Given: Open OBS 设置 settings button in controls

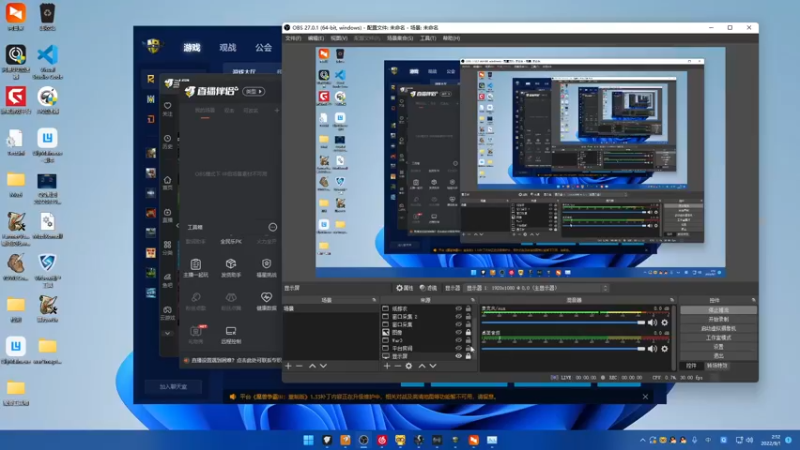Looking at the screenshot, I should pos(718,347).
